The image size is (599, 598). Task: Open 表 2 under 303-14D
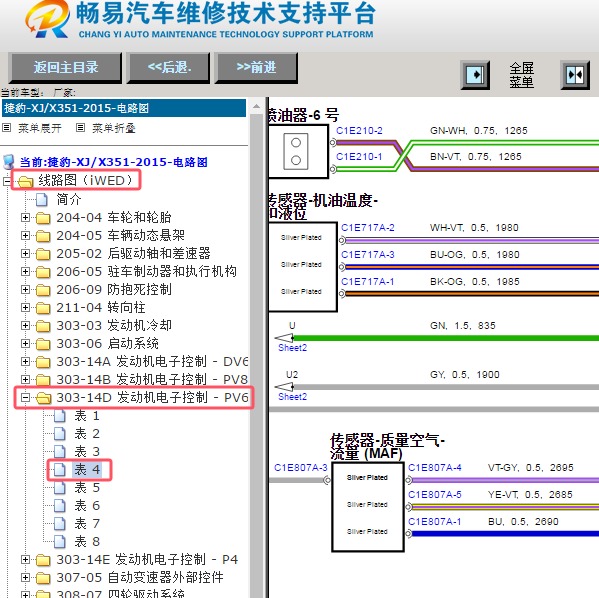(87, 433)
